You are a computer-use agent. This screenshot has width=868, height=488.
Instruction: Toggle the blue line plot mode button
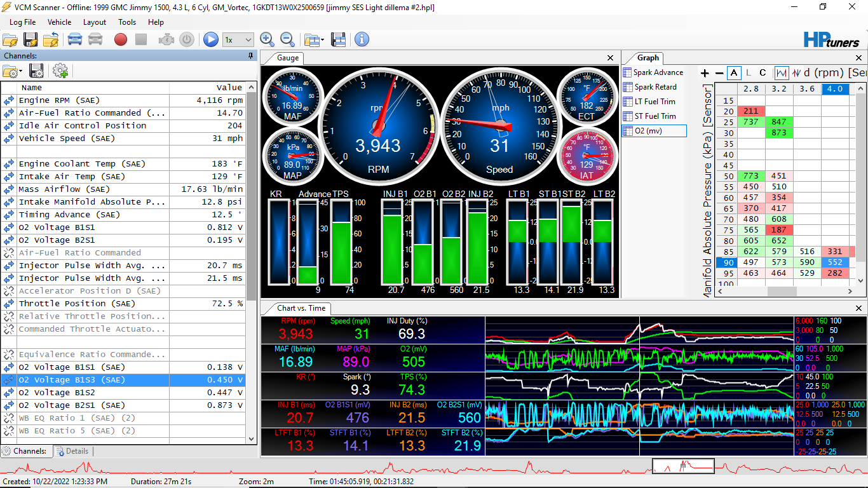[x=781, y=72]
